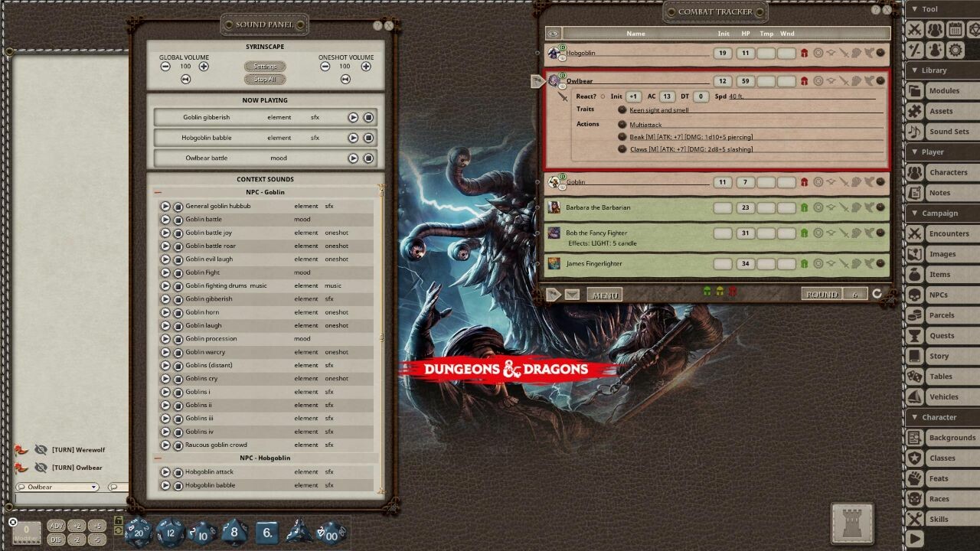
Task: Open the Modules sidebar item
Action: (x=942, y=90)
